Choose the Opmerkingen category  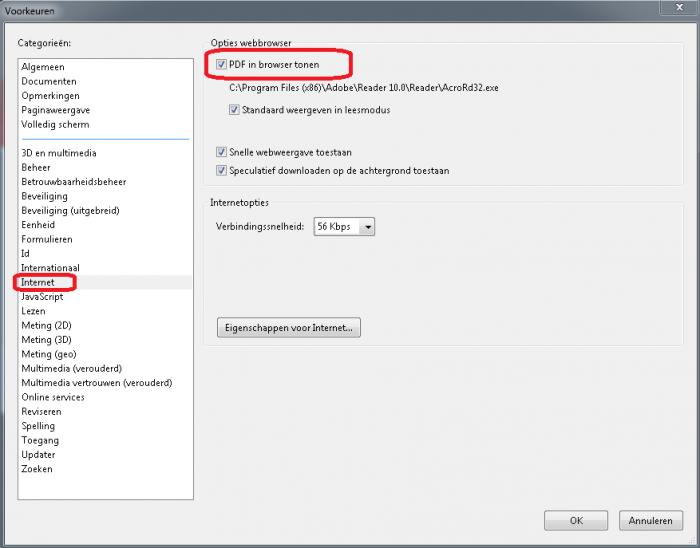[x=50, y=95]
